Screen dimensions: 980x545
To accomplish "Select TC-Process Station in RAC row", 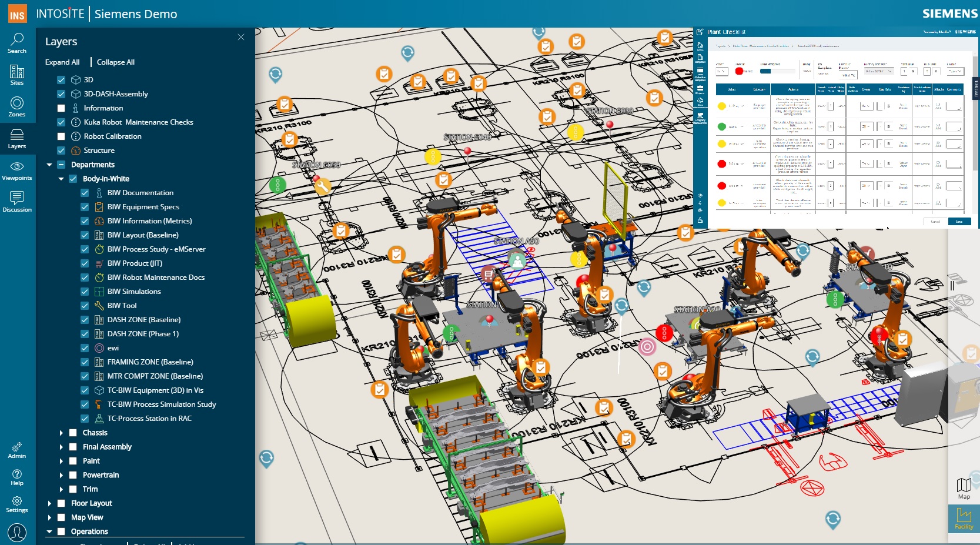I will [x=149, y=418].
